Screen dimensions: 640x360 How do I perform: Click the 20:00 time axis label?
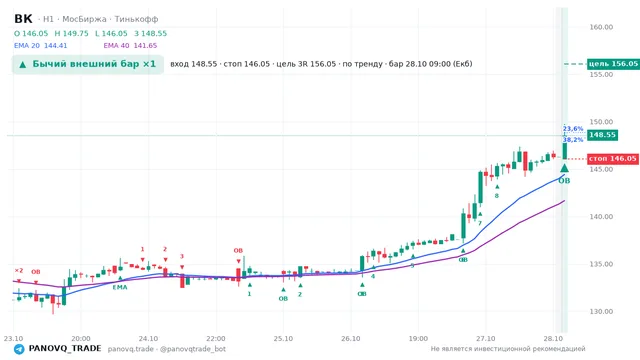(x=81, y=339)
